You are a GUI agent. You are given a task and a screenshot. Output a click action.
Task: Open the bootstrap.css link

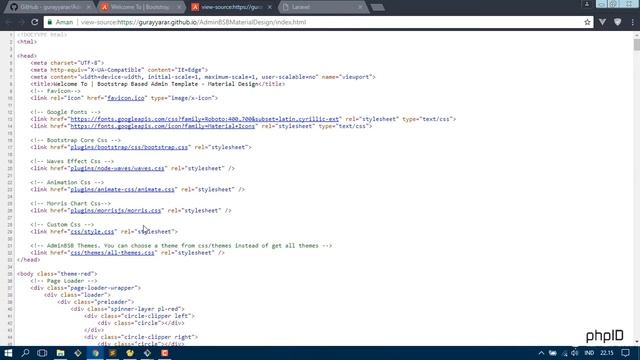pyautogui.click(x=129, y=147)
